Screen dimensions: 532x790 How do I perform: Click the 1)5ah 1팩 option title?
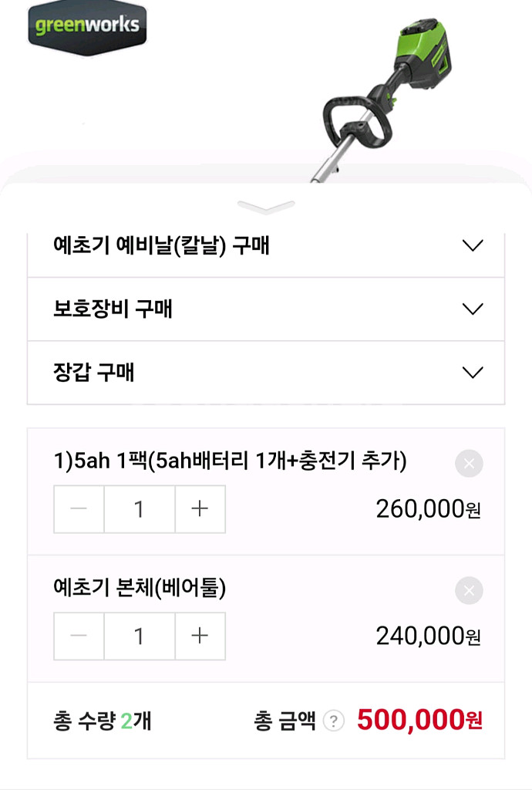tap(230, 461)
